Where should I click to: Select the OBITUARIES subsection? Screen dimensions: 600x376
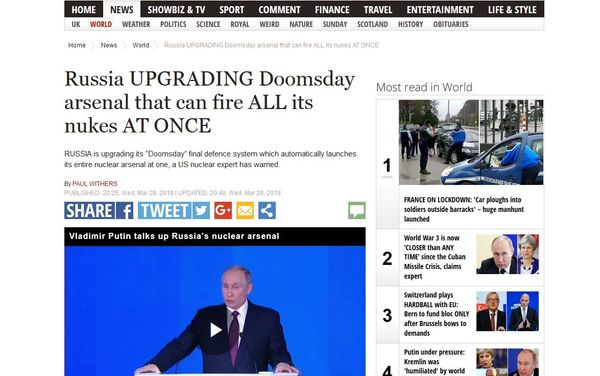pos(451,24)
